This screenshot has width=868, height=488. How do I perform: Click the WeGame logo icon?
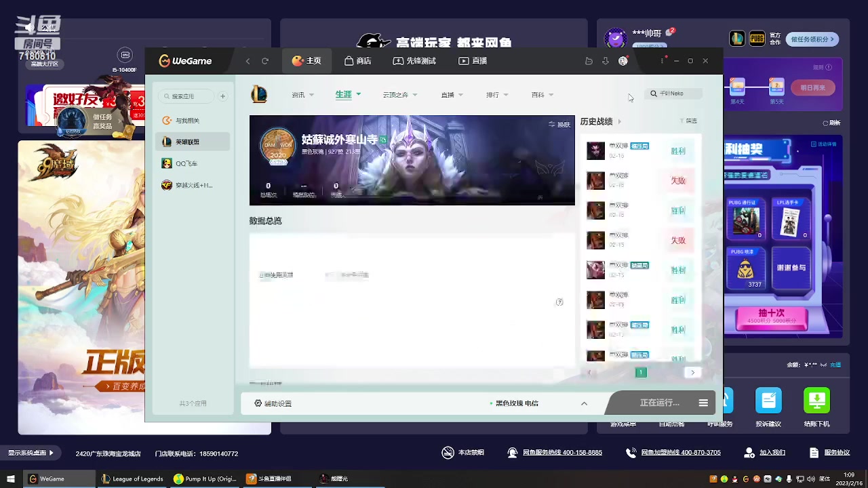click(164, 61)
